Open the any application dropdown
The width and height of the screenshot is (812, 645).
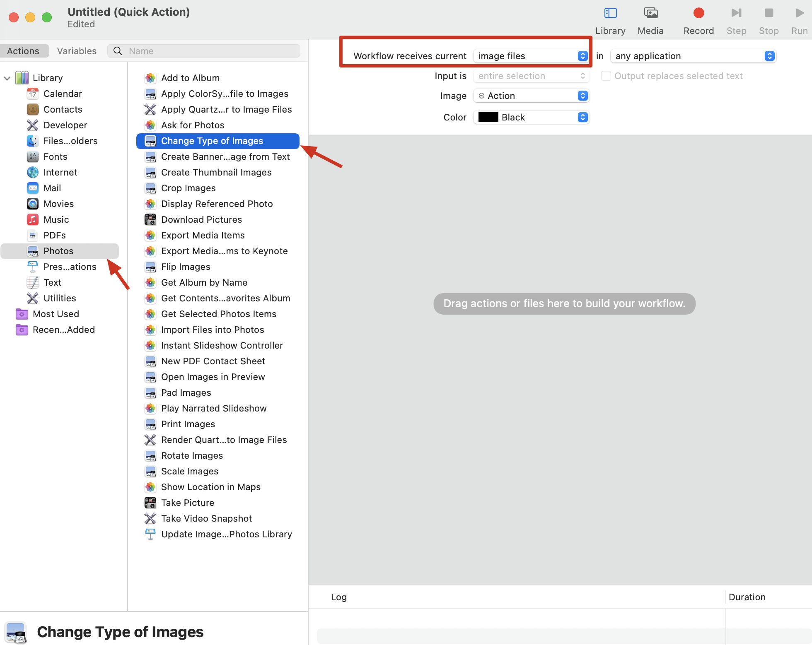[x=693, y=56]
